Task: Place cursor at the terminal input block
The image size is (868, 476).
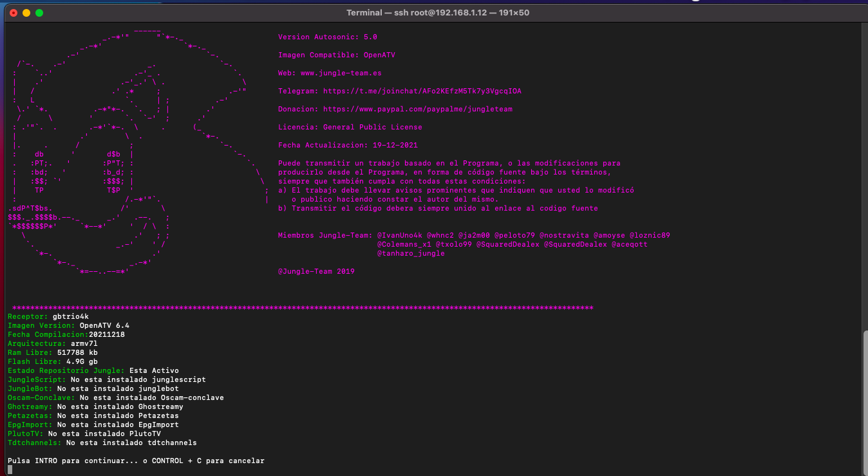Action: (10, 470)
